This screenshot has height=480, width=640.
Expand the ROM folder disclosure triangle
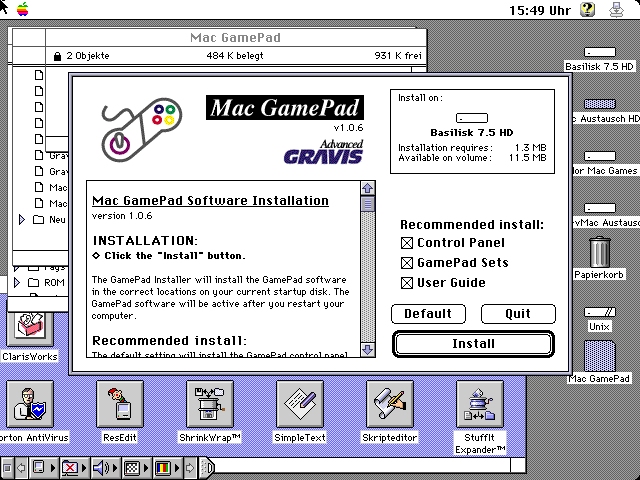coord(17,282)
